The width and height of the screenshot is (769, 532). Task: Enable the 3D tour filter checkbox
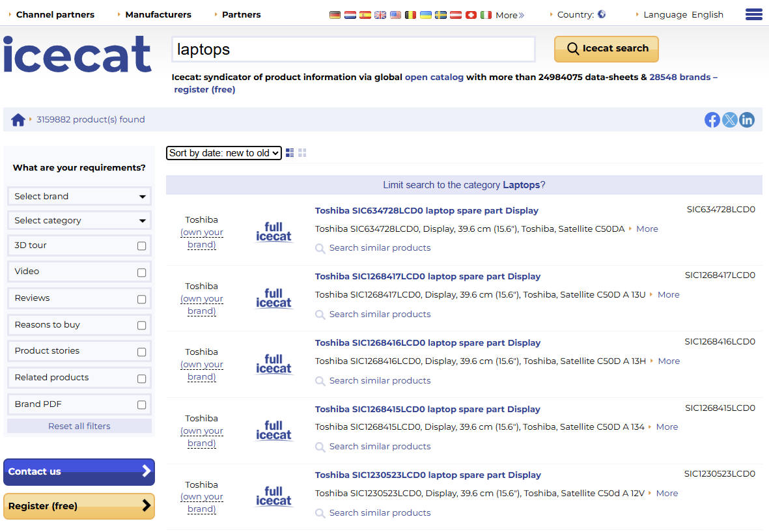coord(141,246)
